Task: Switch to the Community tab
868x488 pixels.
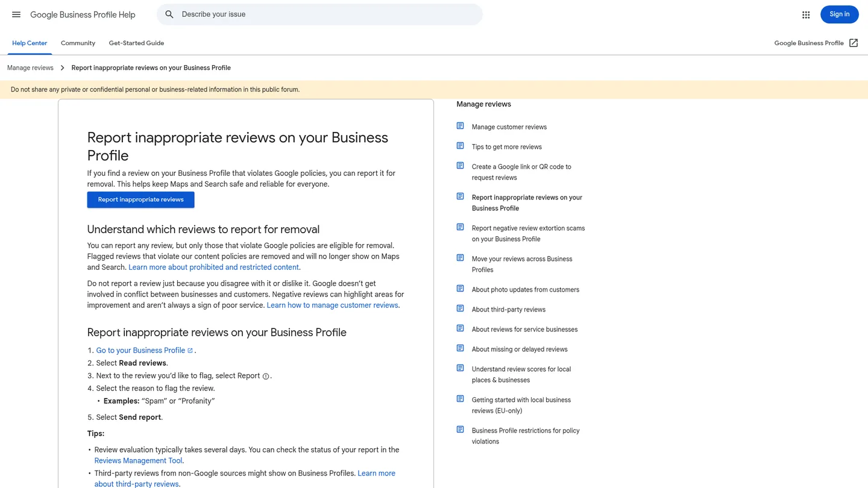Action: pyautogui.click(x=78, y=43)
